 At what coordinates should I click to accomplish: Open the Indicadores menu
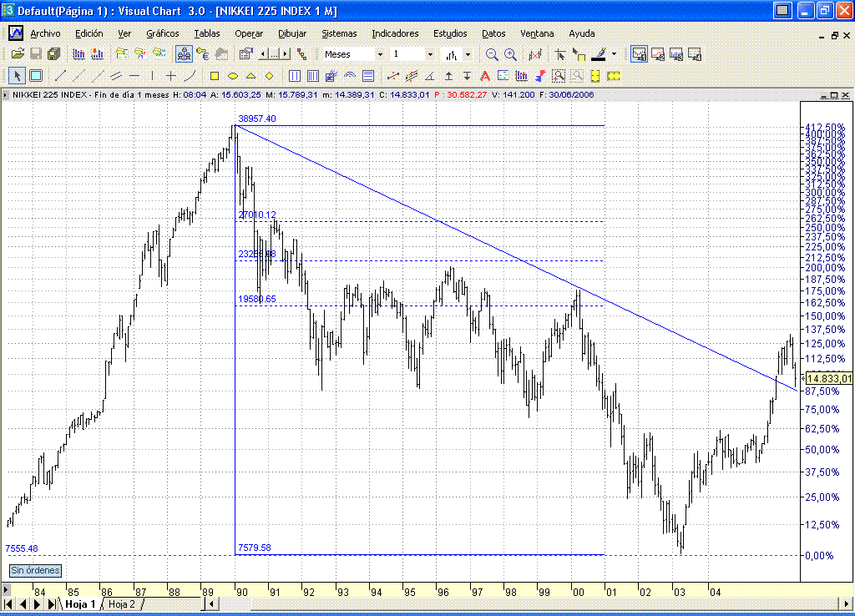click(395, 33)
